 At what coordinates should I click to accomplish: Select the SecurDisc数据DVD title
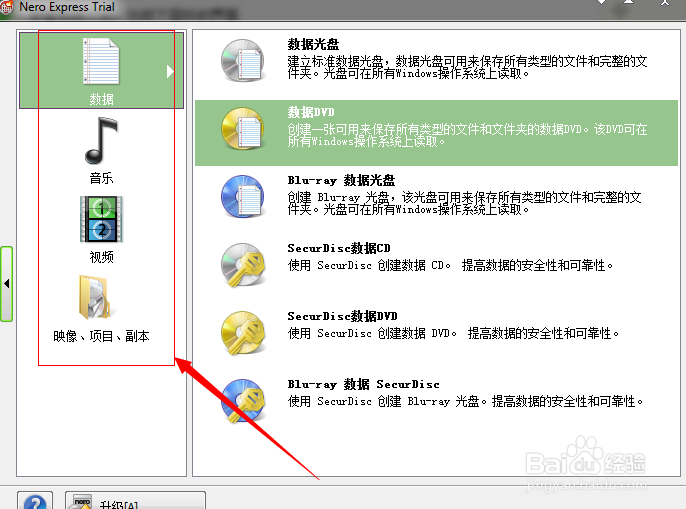point(342,316)
